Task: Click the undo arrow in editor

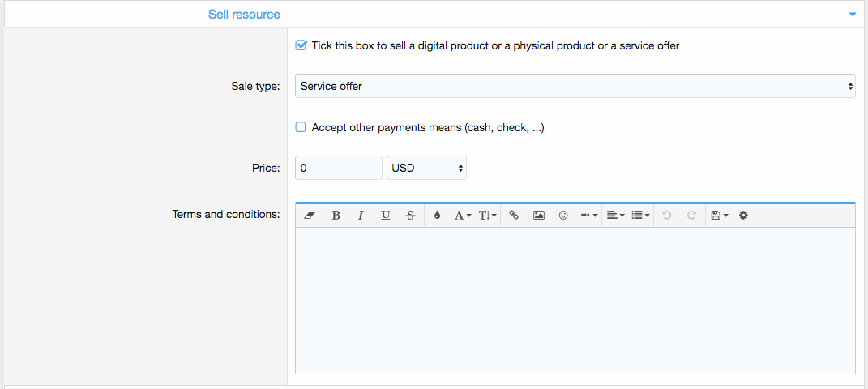Action: point(666,216)
